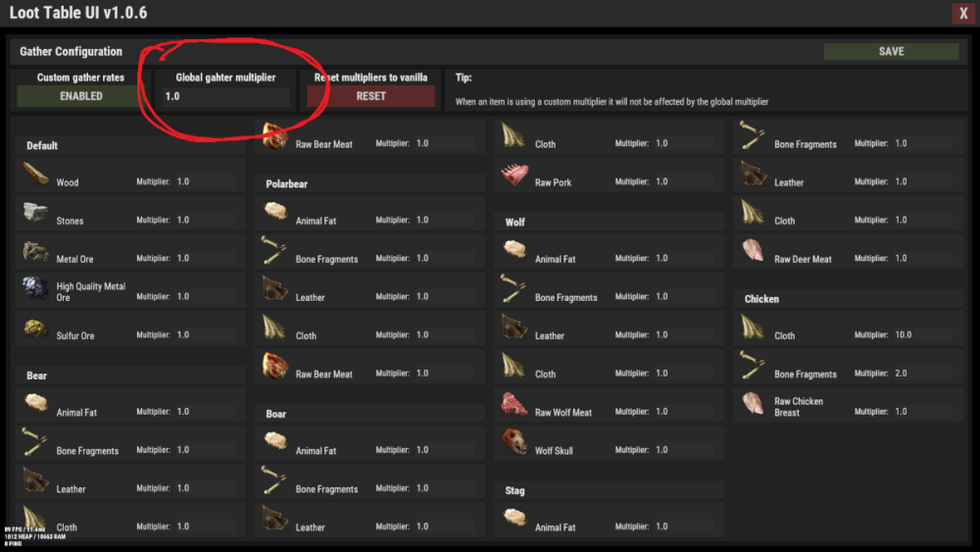The image size is (980, 552).
Task: Click the Stones item icon
Action: 36,213
